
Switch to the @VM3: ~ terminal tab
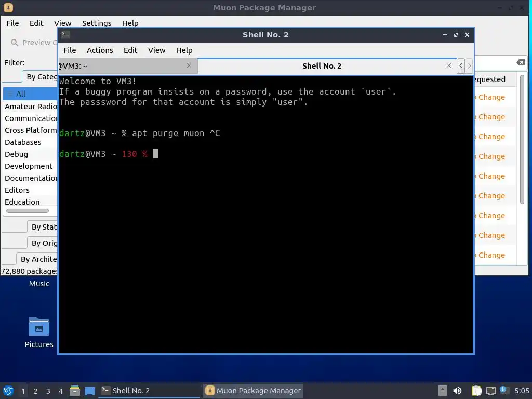[128, 66]
